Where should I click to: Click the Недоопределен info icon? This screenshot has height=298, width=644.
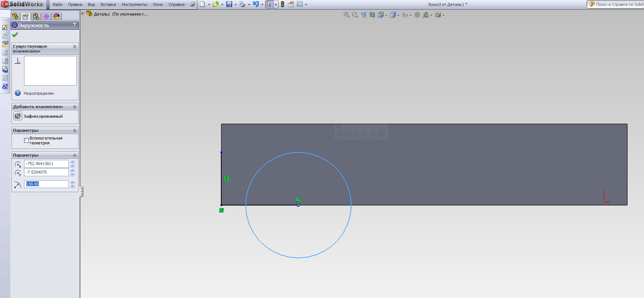(x=18, y=93)
